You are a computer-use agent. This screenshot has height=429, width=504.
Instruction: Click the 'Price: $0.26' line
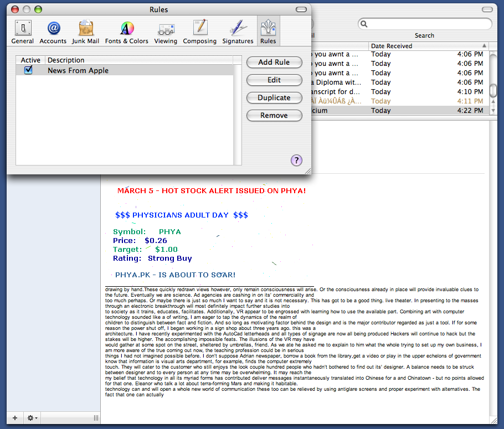(140, 240)
